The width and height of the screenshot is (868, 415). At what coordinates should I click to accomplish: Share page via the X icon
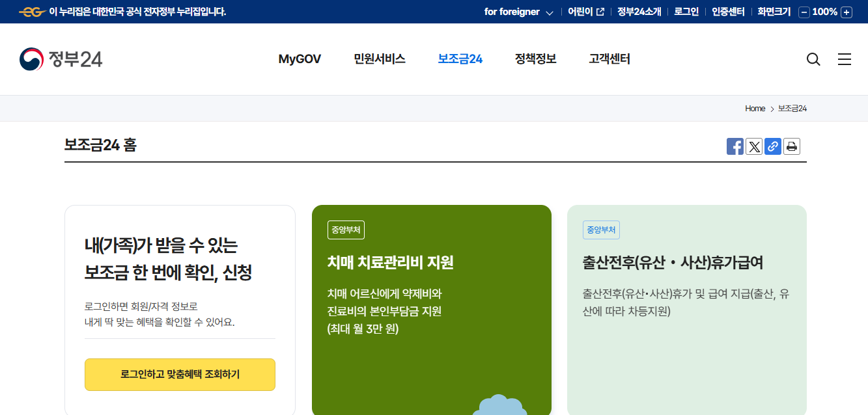coord(753,146)
